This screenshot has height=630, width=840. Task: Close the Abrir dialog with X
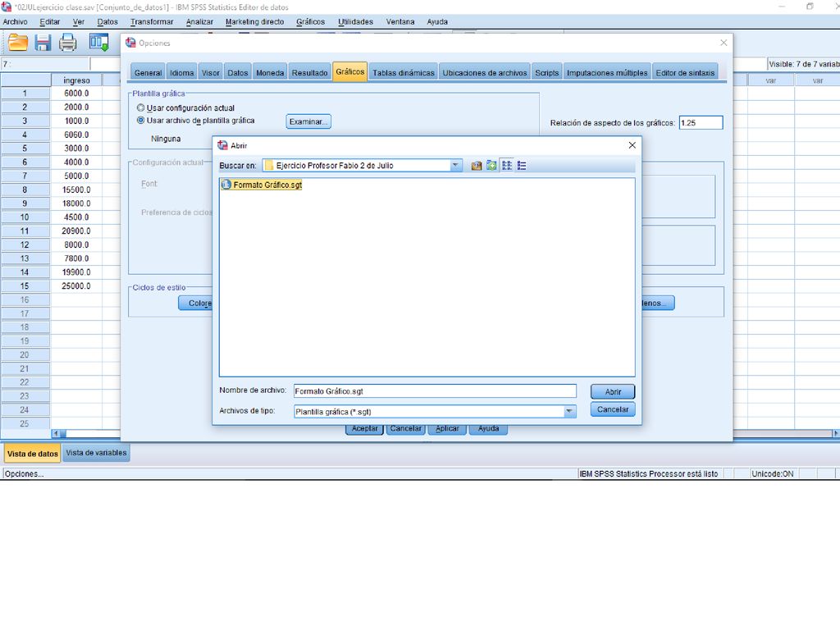pyautogui.click(x=632, y=145)
